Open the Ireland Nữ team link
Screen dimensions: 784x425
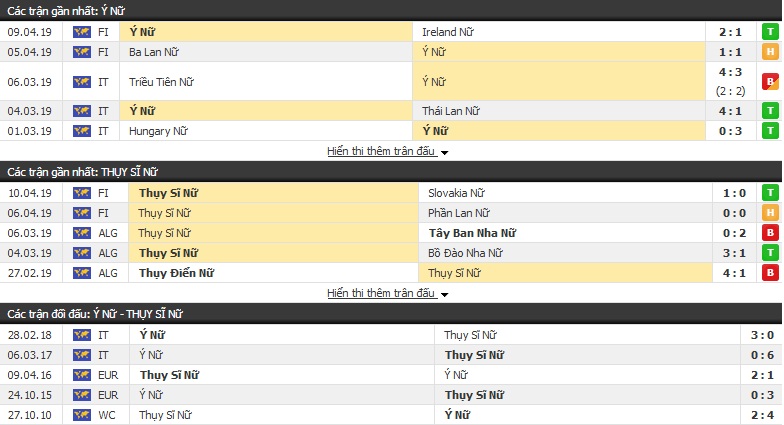coord(448,32)
